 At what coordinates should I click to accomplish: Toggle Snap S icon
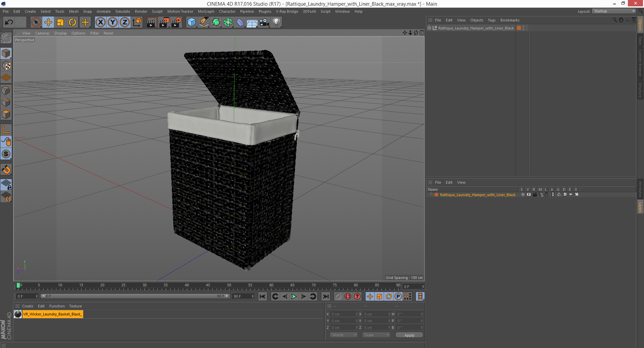click(x=6, y=154)
